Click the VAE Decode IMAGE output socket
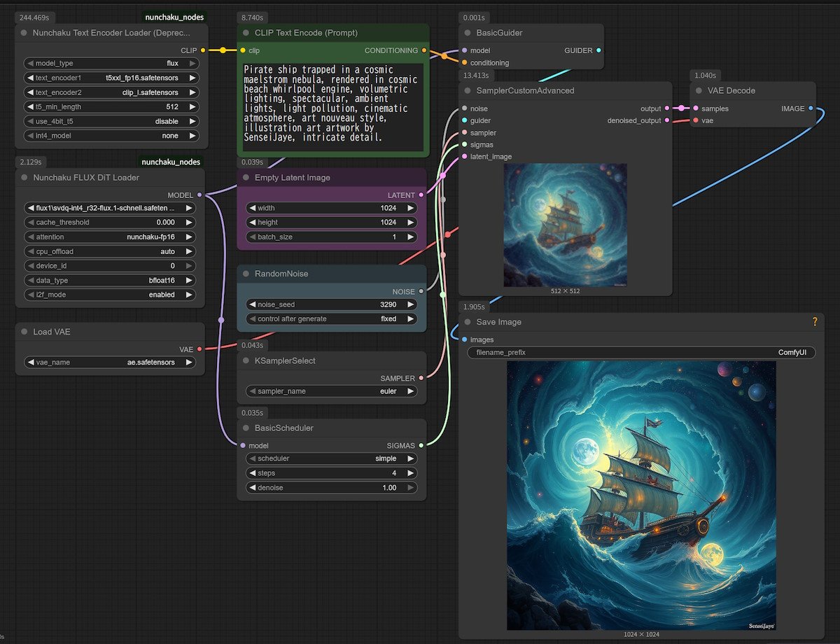This screenshot has width=840, height=644. click(811, 108)
